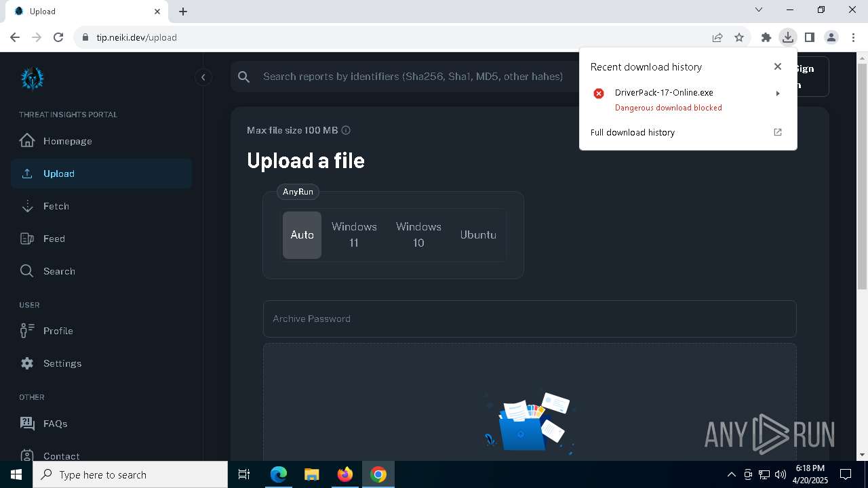868x488 pixels.
Task: Open the tab search dropdown arrow
Action: (x=759, y=9)
